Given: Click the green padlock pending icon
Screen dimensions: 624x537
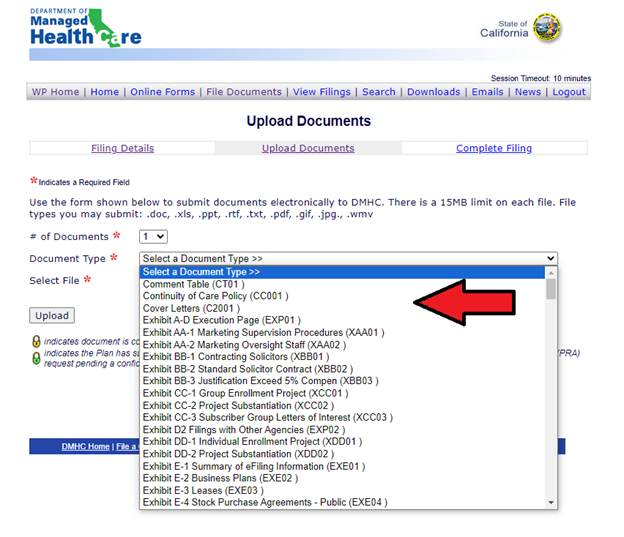Looking at the screenshot, I should (x=36, y=356).
